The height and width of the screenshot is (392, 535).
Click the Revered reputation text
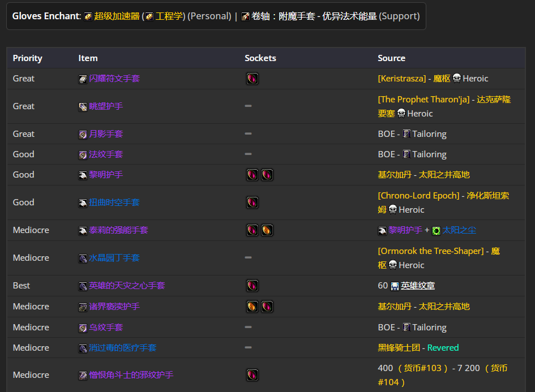pos(443,348)
